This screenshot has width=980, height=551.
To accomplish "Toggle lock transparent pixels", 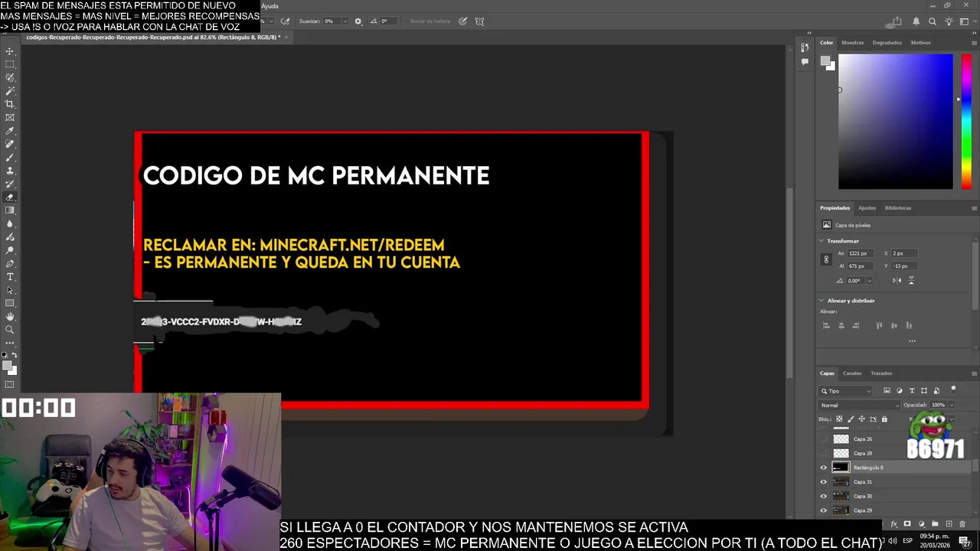I will (x=839, y=419).
